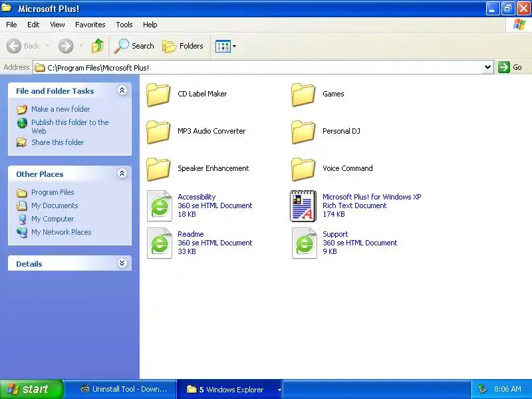
Task: Toggle the Folders pane button
Action: click(182, 46)
